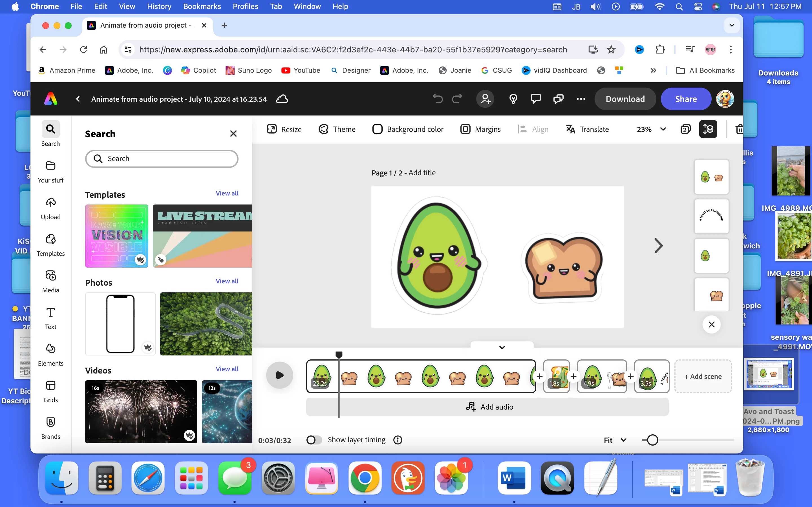
Task: Click the invite collaborators icon
Action: click(x=485, y=99)
